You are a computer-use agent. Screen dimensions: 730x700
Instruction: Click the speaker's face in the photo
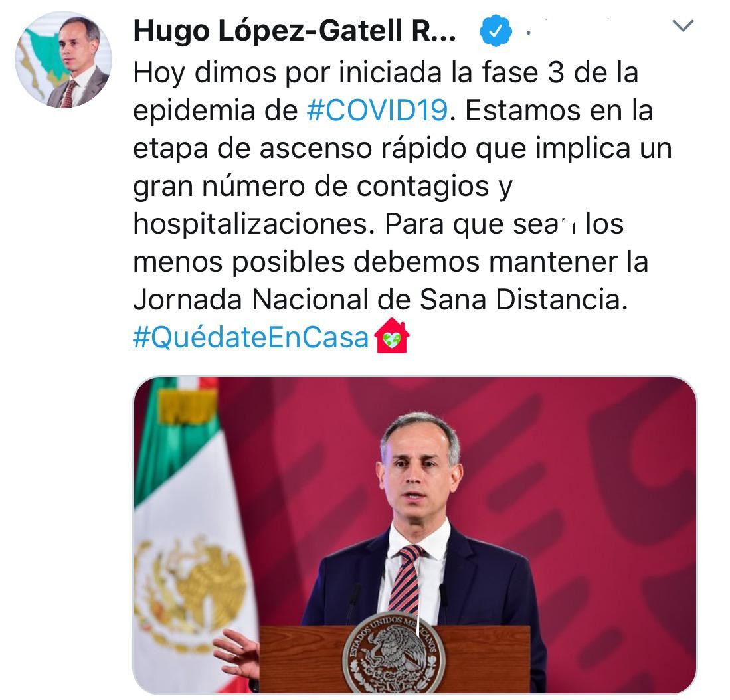(418, 471)
